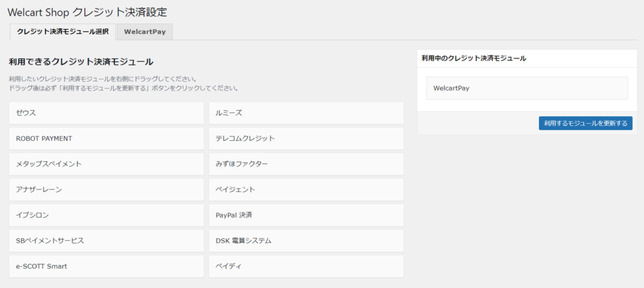
Task: Choose the みずほファクター module
Action: 306,164
